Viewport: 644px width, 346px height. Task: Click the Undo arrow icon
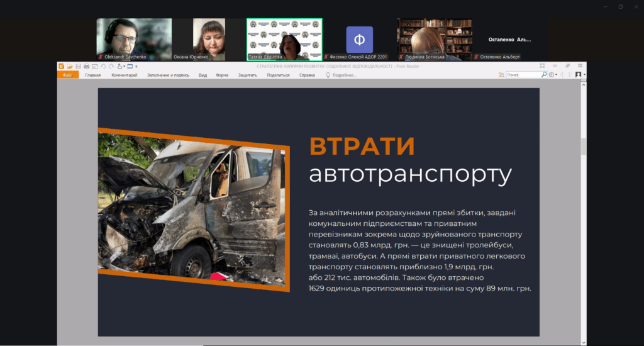(x=103, y=66)
